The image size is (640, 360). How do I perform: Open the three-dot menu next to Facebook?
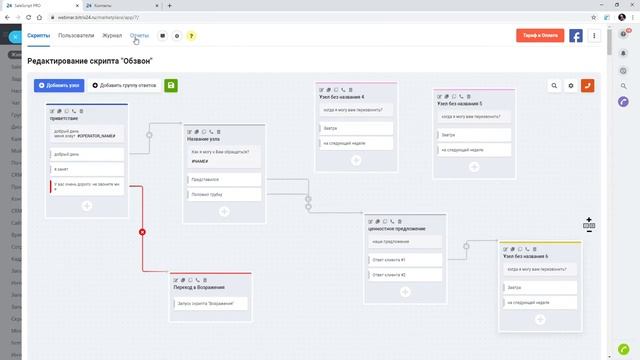point(594,36)
